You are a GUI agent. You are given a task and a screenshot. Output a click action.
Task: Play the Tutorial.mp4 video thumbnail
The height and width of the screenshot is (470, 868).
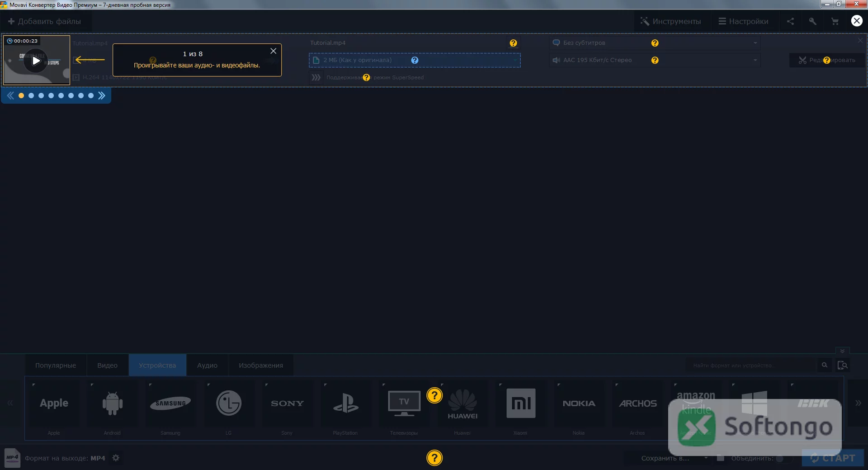(x=37, y=60)
